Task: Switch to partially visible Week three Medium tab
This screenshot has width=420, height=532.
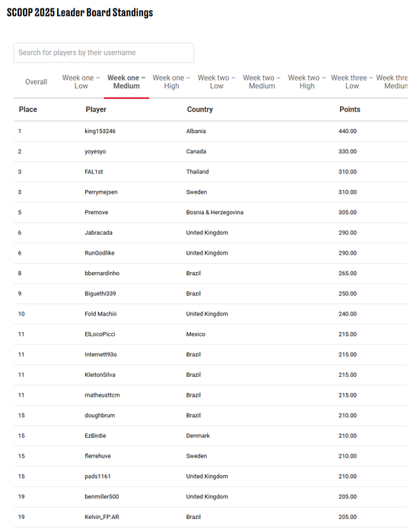Action: click(x=392, y=82)
